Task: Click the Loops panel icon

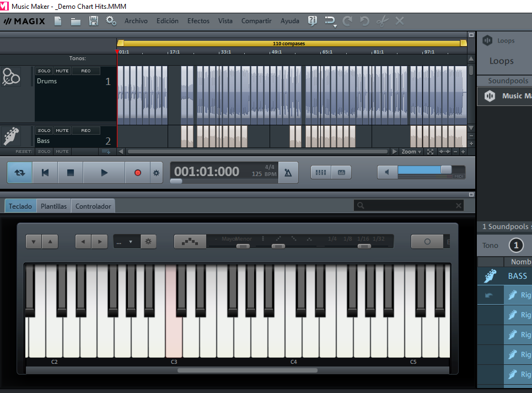Action: (487, 40)
